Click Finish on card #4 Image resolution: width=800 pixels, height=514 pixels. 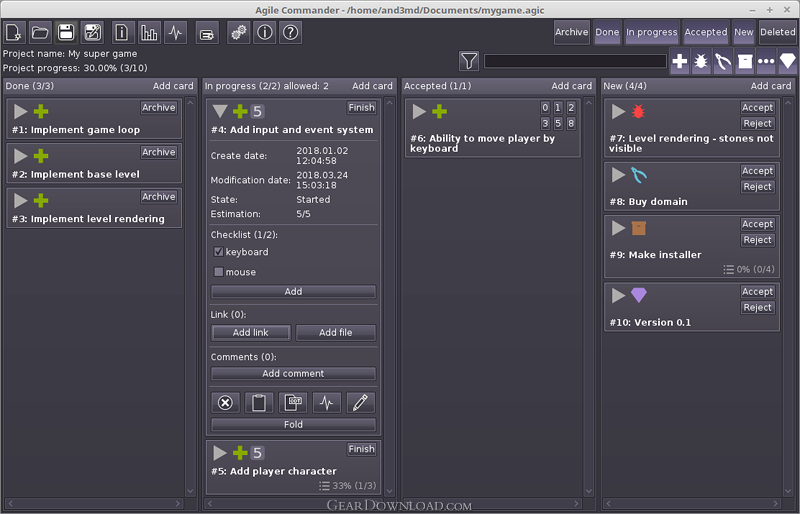(x=362, y=108)
